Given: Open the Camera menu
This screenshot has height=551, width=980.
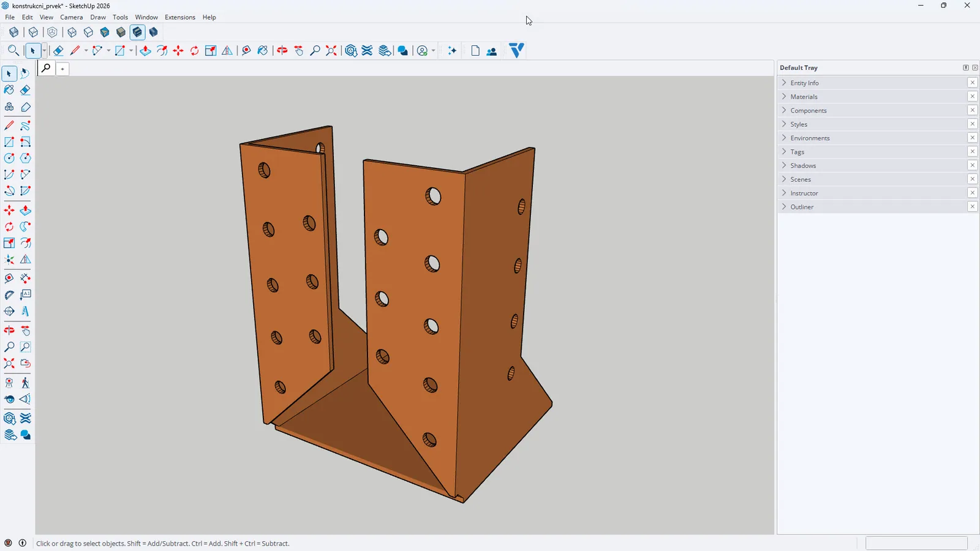Looking at the screenshot, I should tap(72, 17).
